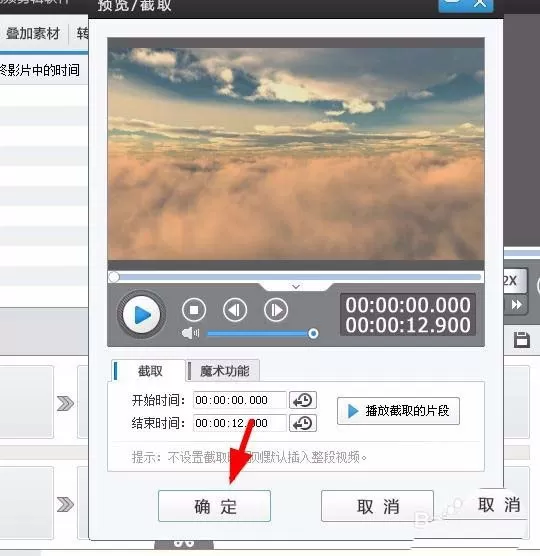Click the volume slider handle
540x556 pixels.
[x=313, y=333]
